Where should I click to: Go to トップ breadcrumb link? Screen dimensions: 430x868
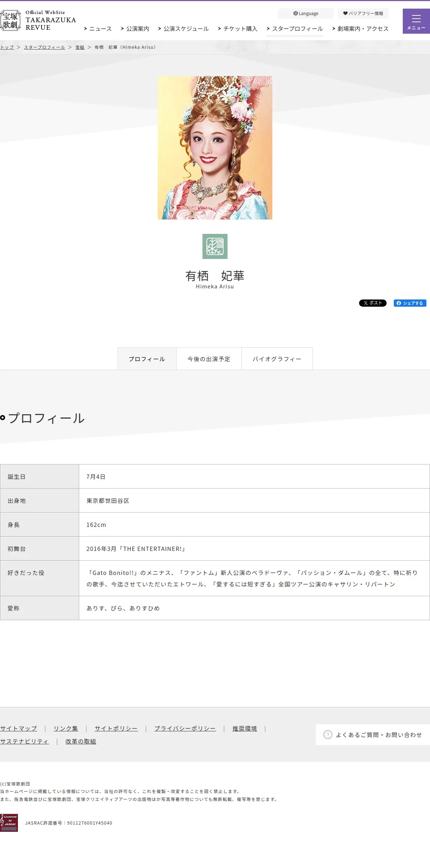click(x=7, y=47)
